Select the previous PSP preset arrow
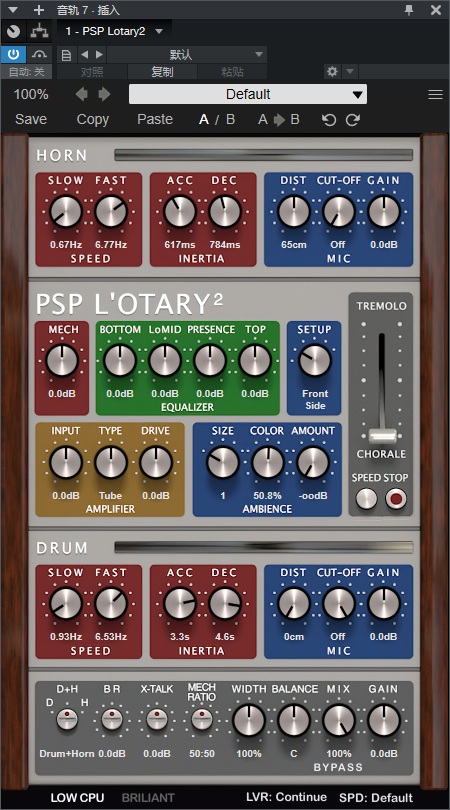The image size is (450, 810). [82, 94]
